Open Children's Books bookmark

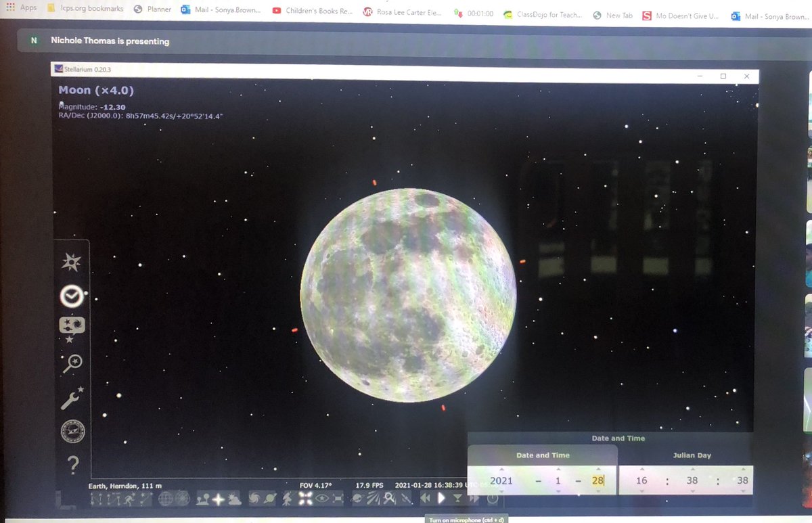click(x=311, y=11)
